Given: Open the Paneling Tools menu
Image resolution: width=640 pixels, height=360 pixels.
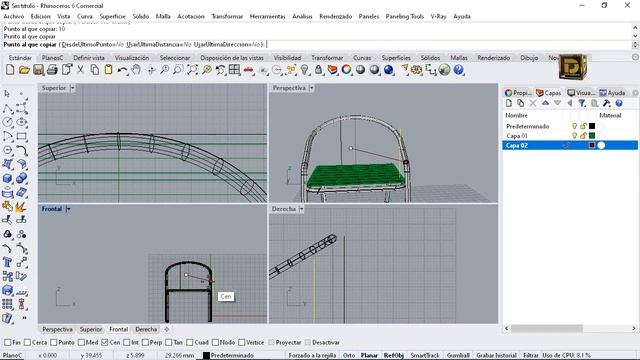Looking at the screenshot, I should click(x=404, y=16).
